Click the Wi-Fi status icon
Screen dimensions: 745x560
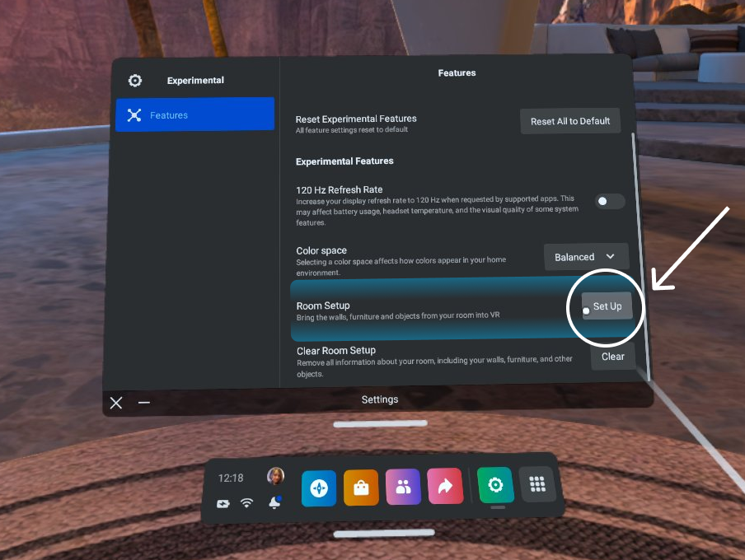[246, 503]
